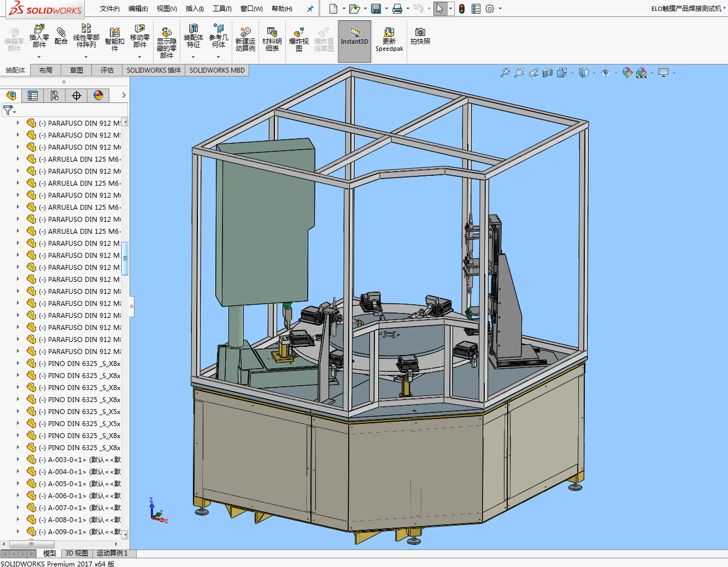The image size is (728, 567).
Task: Switch to the 运动算例 1 bottom tab
Action: 112,553
